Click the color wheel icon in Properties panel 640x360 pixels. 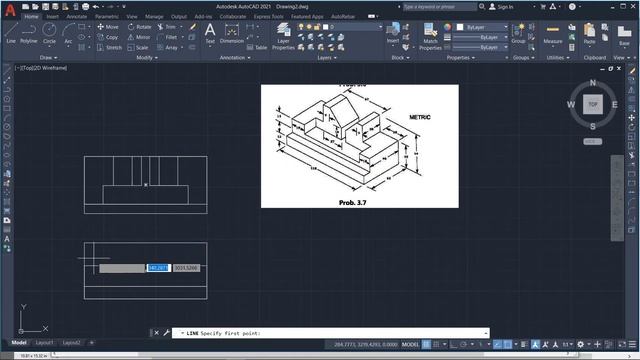(x=447, y=27)
